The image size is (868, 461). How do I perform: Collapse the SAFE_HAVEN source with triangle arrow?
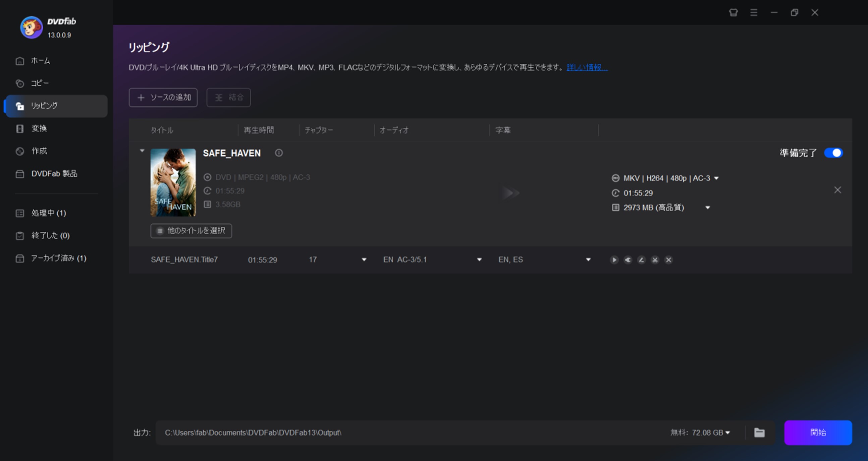coord(142,151)
